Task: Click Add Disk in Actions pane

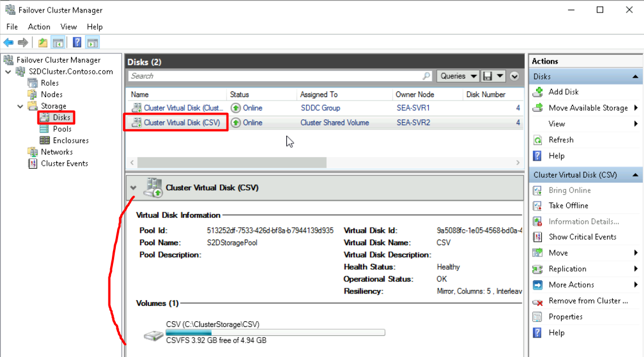Action: (563, 92)
